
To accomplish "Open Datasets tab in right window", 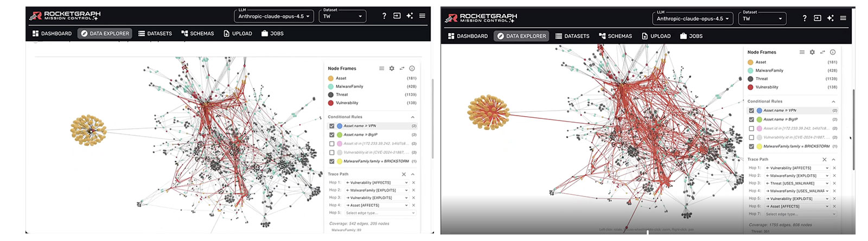I will point(572,36).
